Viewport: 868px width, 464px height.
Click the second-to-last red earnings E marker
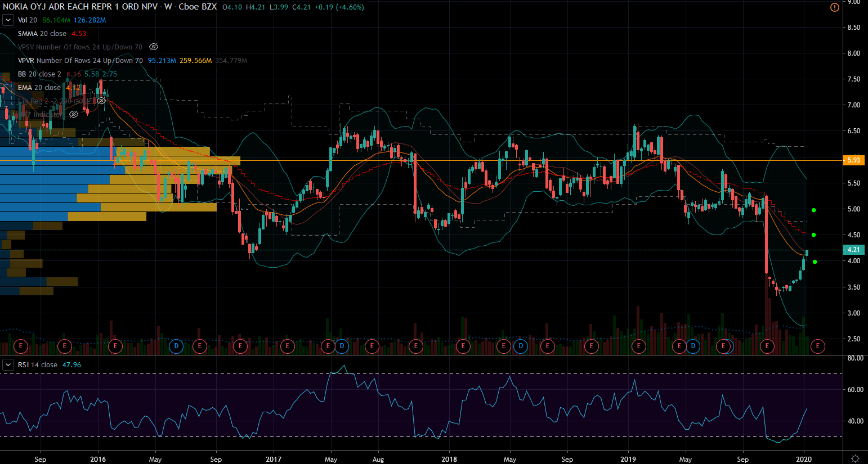(x=767, y=346)
